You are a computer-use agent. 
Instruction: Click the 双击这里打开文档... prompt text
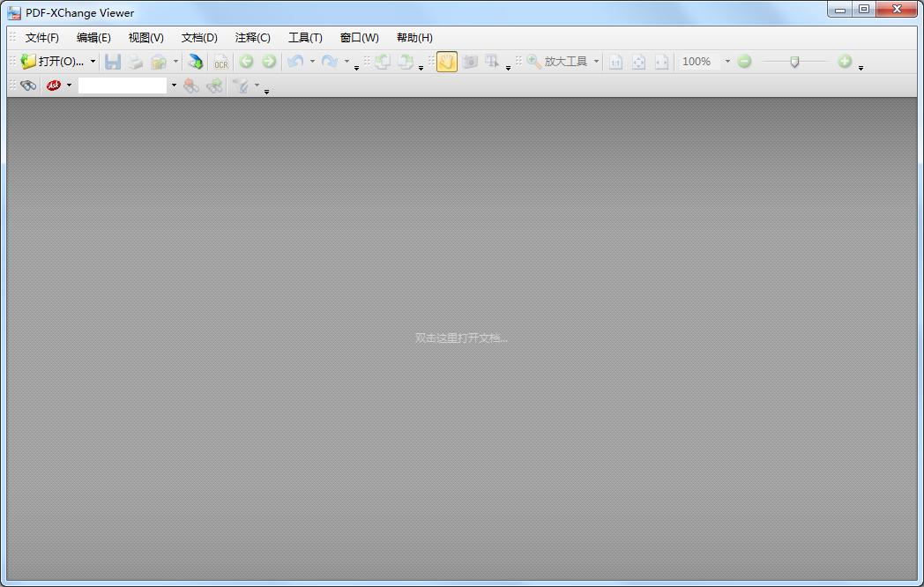coord(461,338)
